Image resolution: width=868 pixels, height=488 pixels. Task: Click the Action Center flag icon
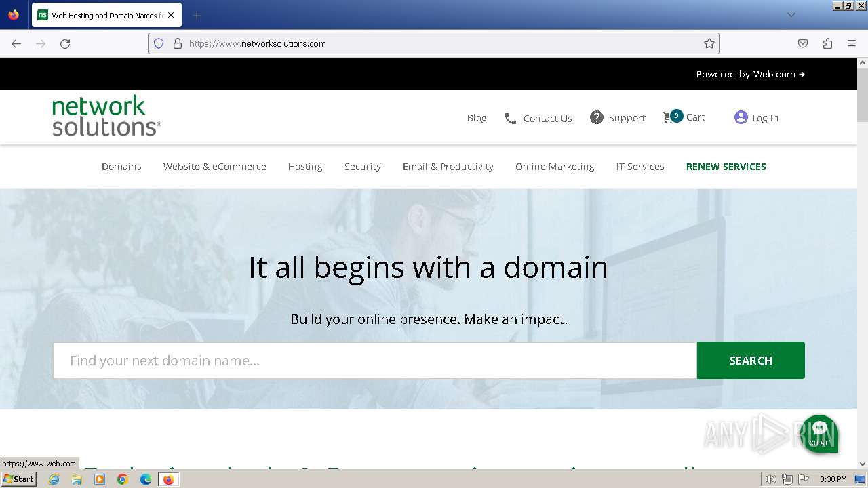click(x=804, y=479)
